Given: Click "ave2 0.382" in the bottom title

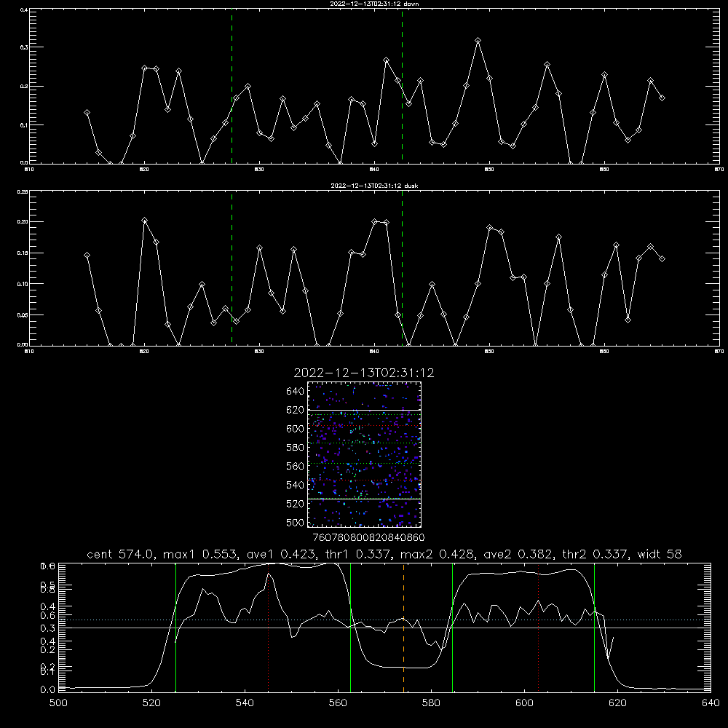Looking at the screenshot, I should coord(518,554).
